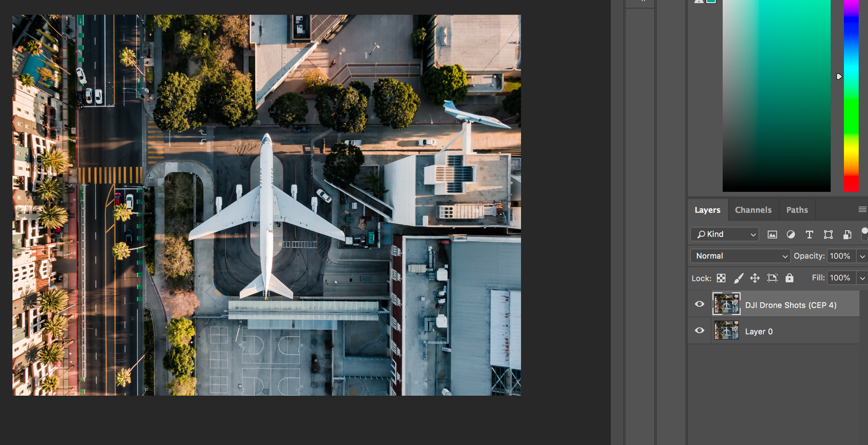Image resolution: width=868 pixels, height=445 pixels.
Task: Lock transparent pixels checkerboard icon
Action: (721, 278)
